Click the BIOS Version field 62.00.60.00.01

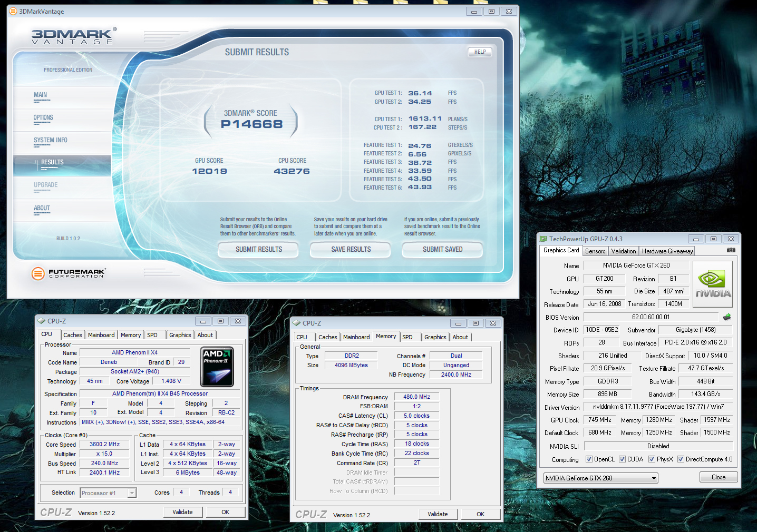click(x=651, y=317)
